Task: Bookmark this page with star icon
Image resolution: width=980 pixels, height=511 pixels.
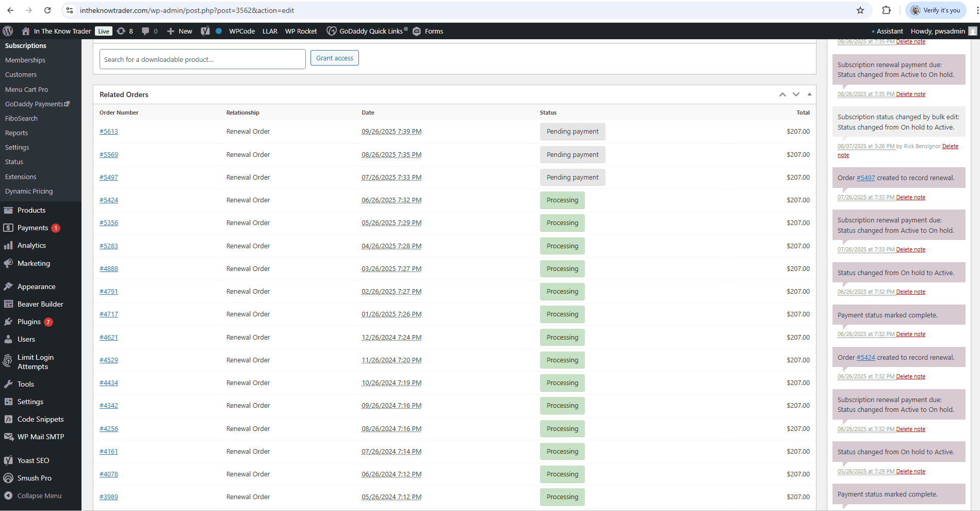Action: pyautogui.click(x=860, y=10)
